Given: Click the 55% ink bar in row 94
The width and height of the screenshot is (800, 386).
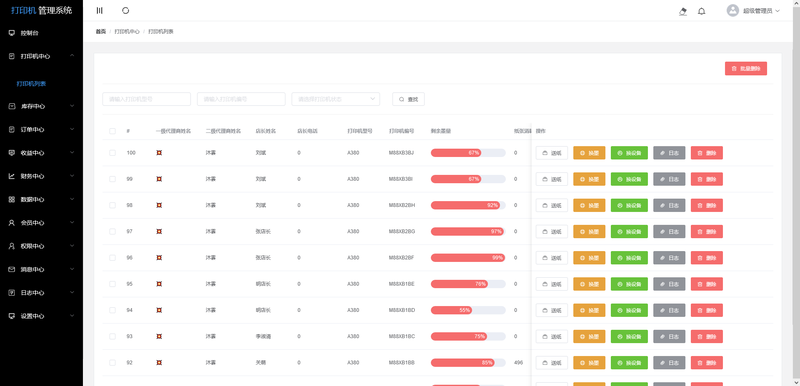Looking at the screenshot, I should tap(468, 310).
